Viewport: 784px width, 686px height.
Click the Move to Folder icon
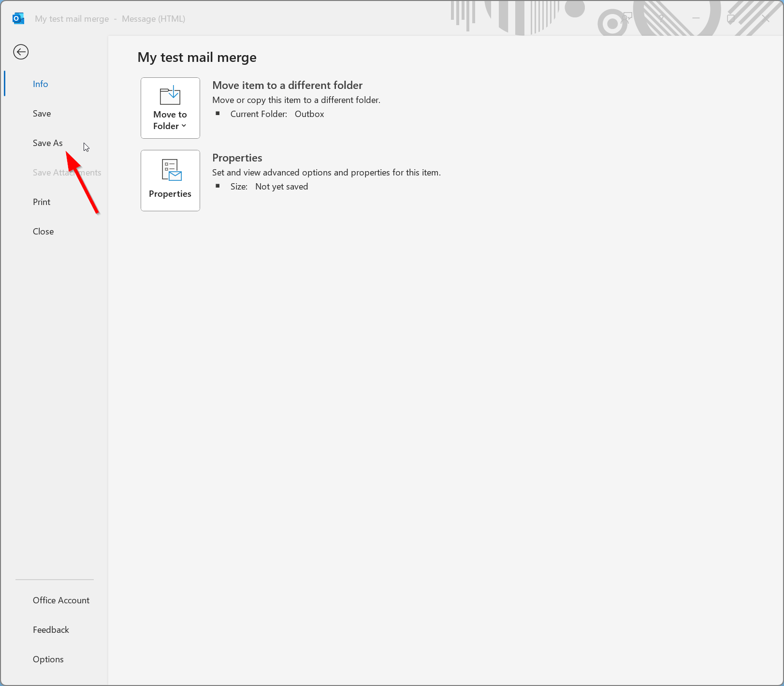(x=170, y=96)
